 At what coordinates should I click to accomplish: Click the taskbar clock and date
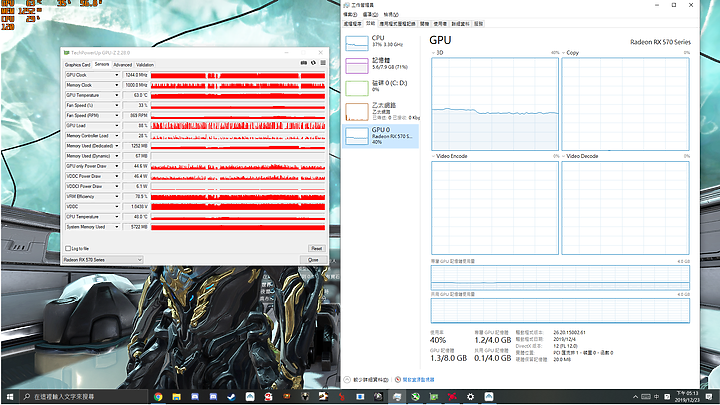(x=688, y=397)
